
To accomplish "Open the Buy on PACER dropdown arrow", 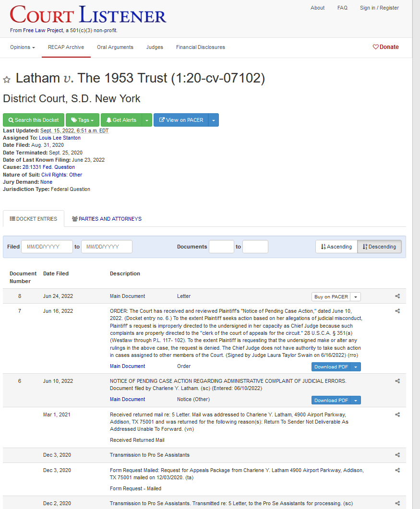I will click(356, 296).
